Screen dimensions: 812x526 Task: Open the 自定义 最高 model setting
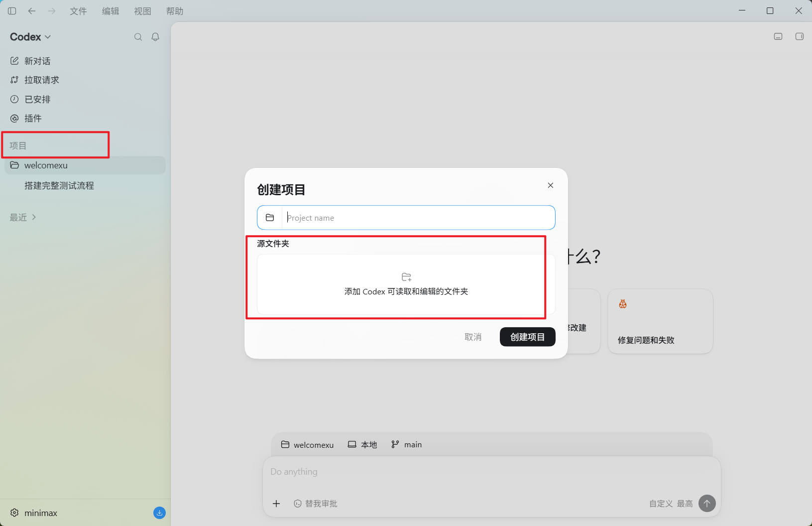pos(671,504)
